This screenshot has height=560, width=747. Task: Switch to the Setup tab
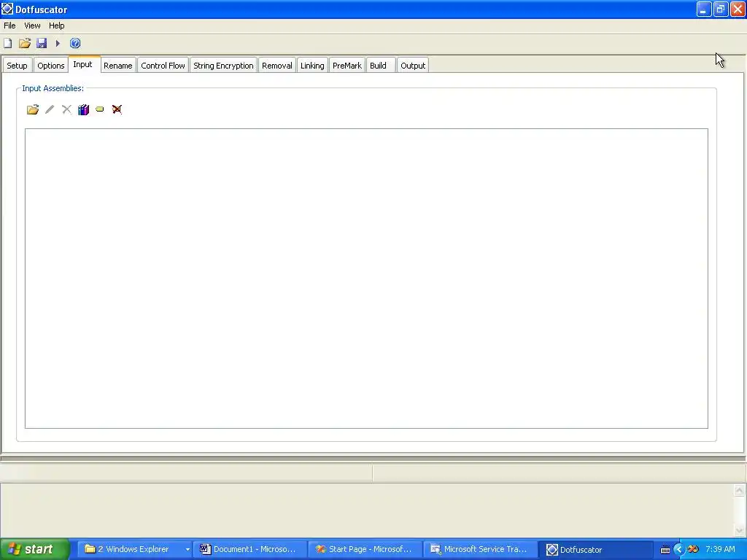point(18,66)
